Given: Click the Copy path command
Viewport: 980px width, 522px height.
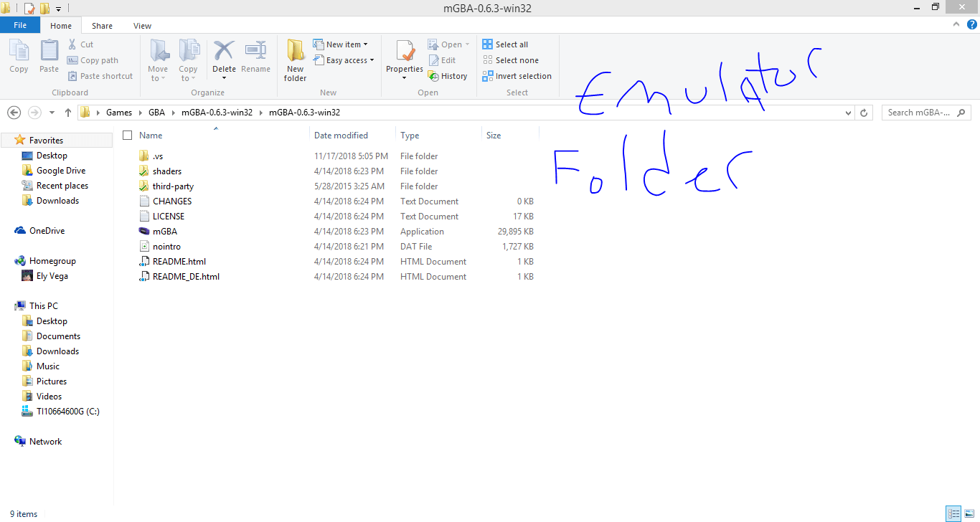Looking at the screenshot, I should coord(93,60).
